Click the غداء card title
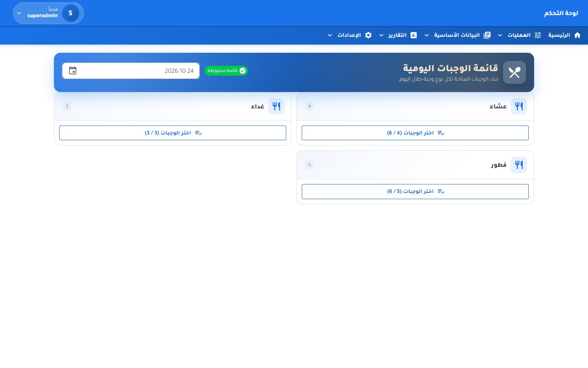This screenshot has height=368, width=588. tap(258, 106)
